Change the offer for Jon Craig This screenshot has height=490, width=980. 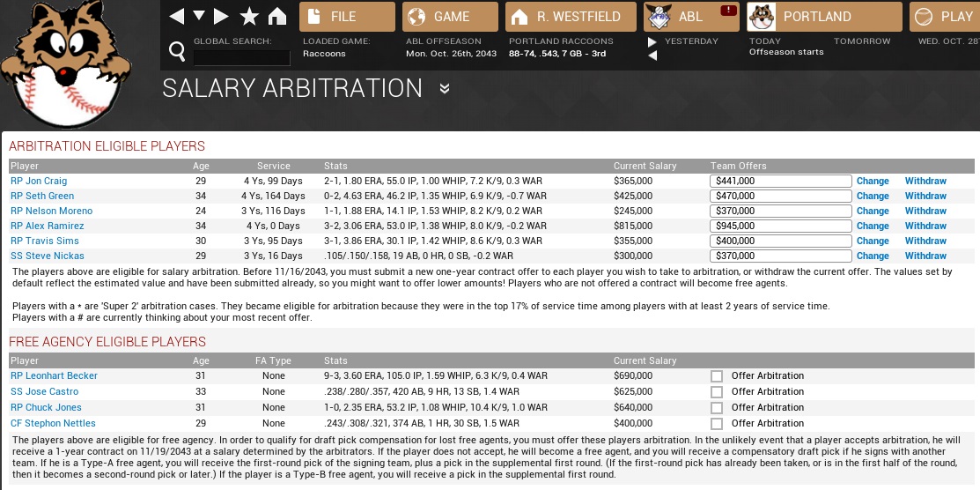[873, 181]
